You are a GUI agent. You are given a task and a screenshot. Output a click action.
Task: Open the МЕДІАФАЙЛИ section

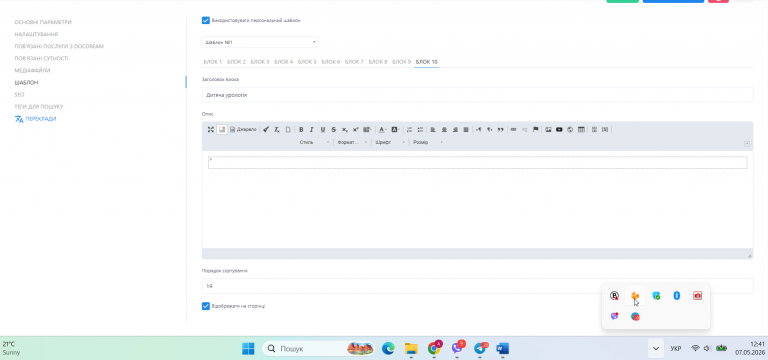[32, 71]
